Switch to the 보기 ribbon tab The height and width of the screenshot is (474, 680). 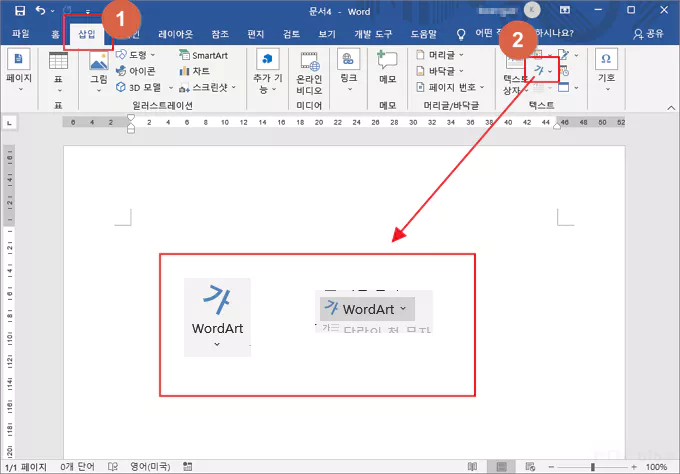coord(327,34)
